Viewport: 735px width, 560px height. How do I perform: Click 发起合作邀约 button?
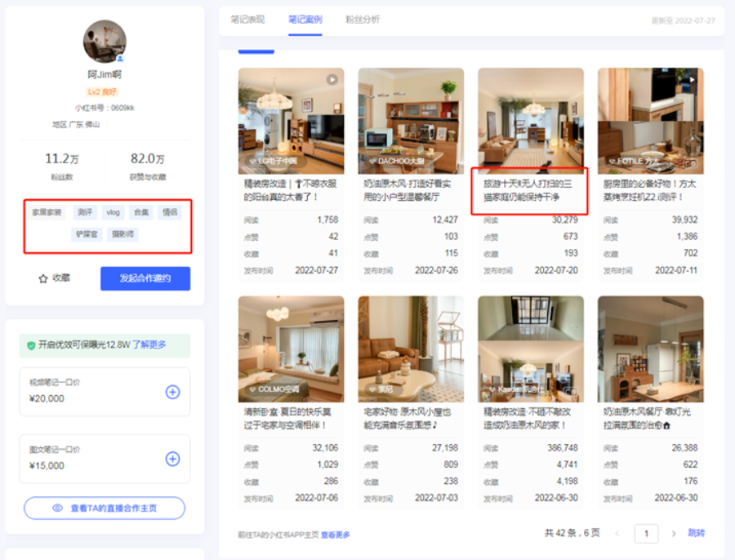145,278
